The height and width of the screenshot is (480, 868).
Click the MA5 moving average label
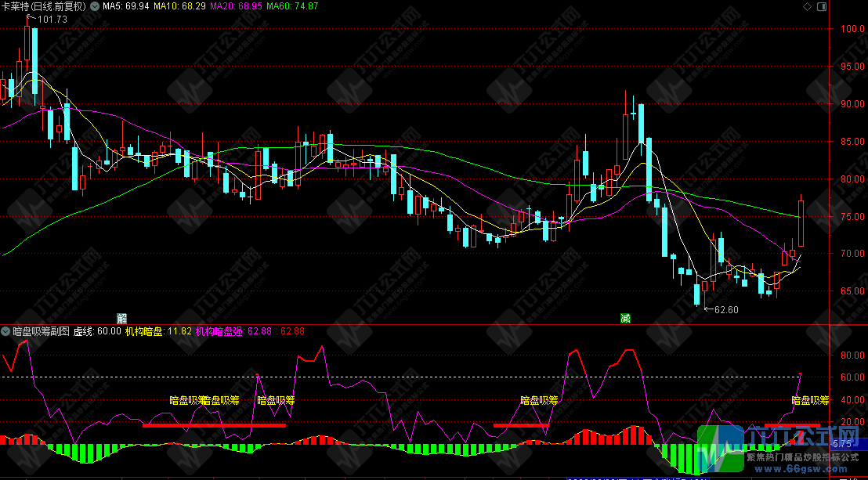coord(125,6)
